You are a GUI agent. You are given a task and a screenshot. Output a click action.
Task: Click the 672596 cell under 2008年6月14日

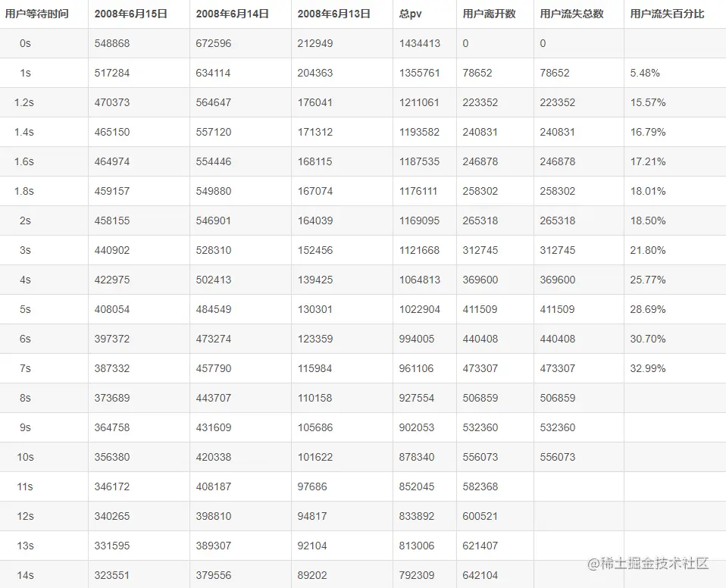click(214, 44)
